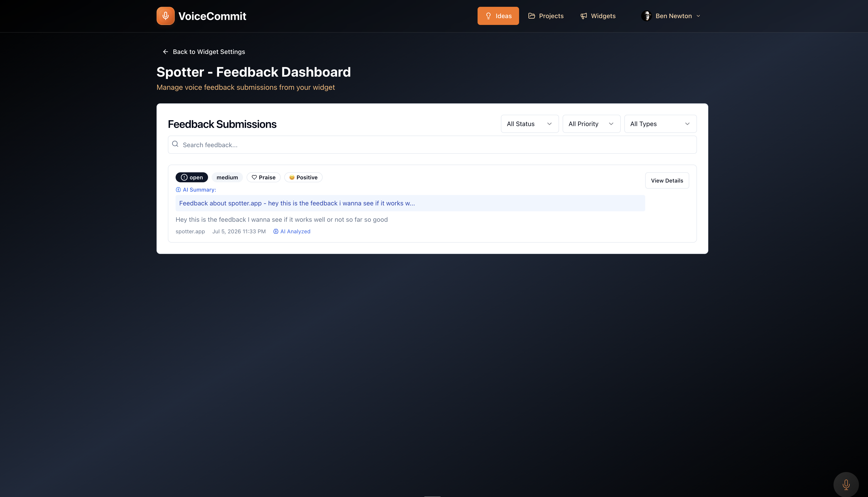868x497 pixels.
Task: Click the megaphone icon beside Widgets
Action: point(584,16)
